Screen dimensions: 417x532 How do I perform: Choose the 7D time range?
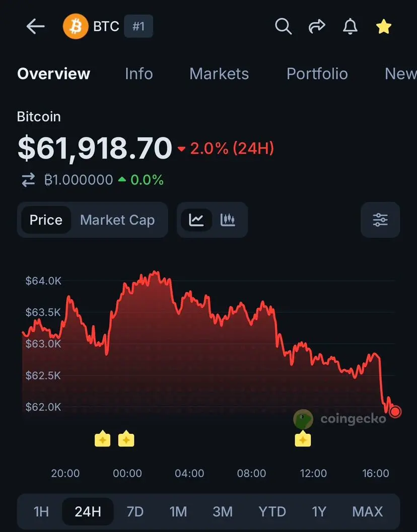point(135,511)
